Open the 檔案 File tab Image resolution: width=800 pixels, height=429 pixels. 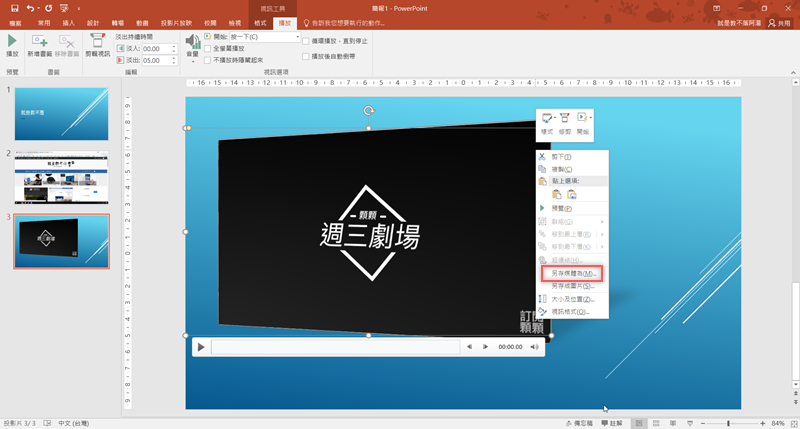click(x=15, y=23)
